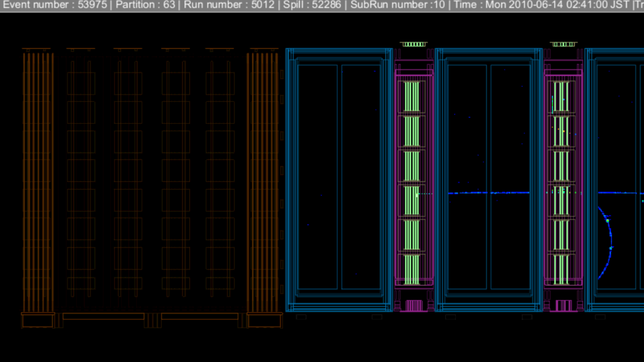Select green connector atop left magenta detector

click(413, 44)
